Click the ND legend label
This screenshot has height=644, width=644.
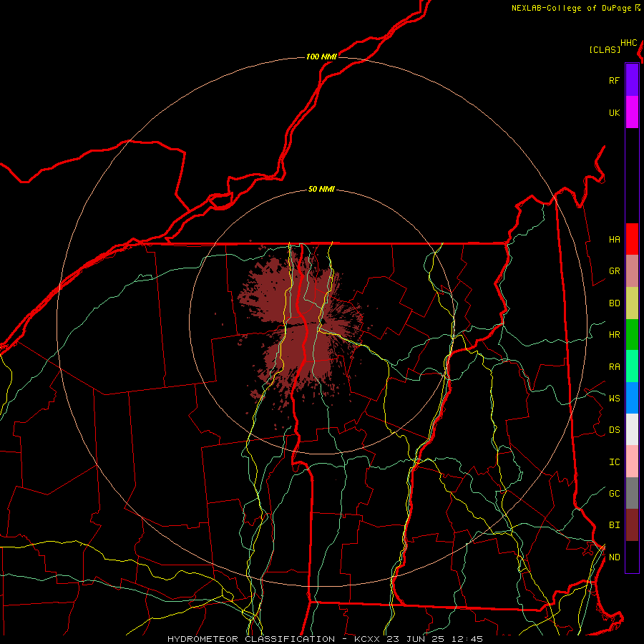[x=614, y=557]
